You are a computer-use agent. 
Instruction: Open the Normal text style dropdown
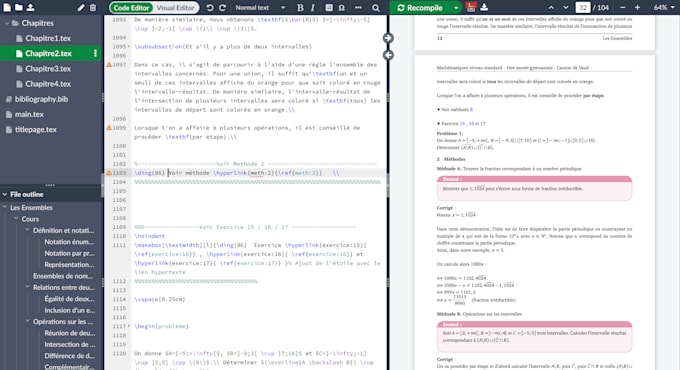pos(260,8)
